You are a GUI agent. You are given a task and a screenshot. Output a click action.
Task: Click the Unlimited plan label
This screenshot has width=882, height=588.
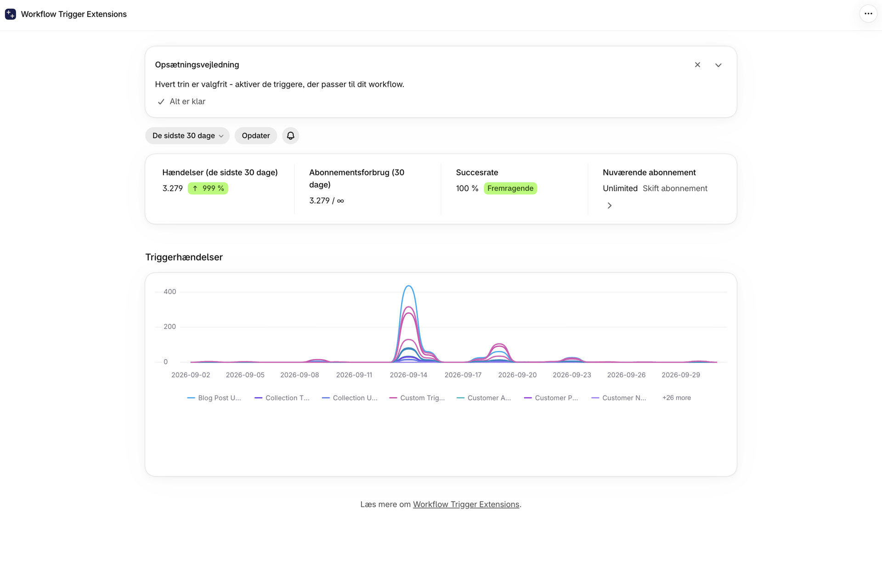[x=620, y=188]
